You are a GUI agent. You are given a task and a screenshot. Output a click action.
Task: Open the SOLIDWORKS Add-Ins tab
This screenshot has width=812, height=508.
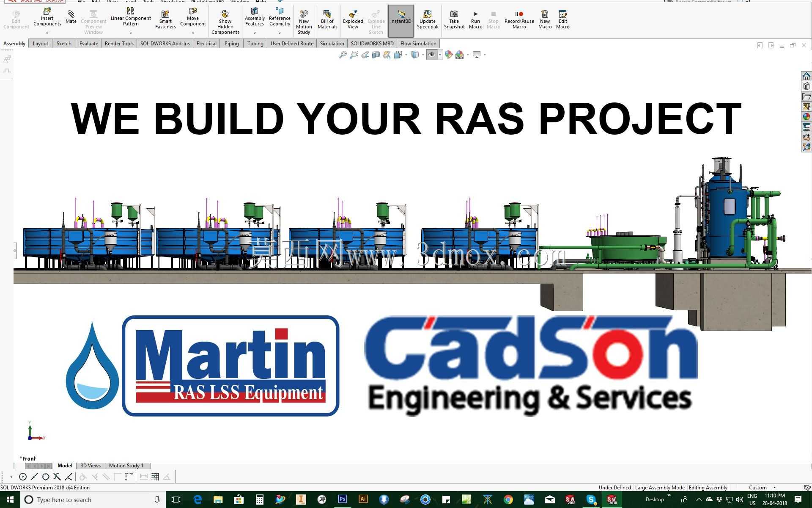(x=165, y=44)
